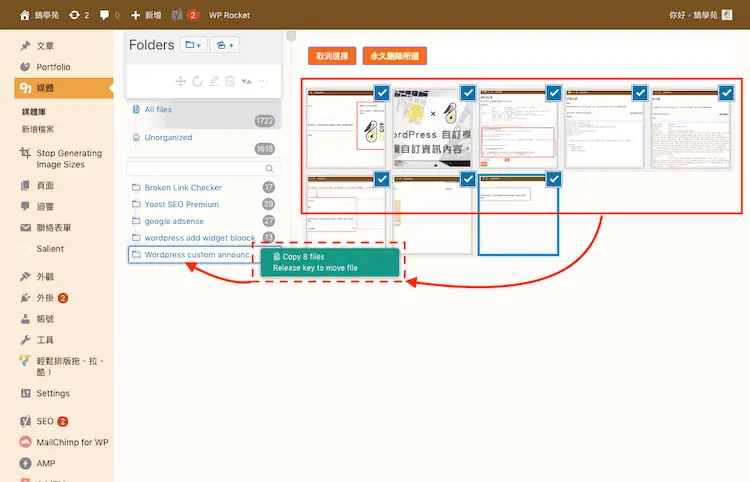Open the sort order dropdown in folder toolbar
This screenshot has height=482, width=750.
click(246, 81)
